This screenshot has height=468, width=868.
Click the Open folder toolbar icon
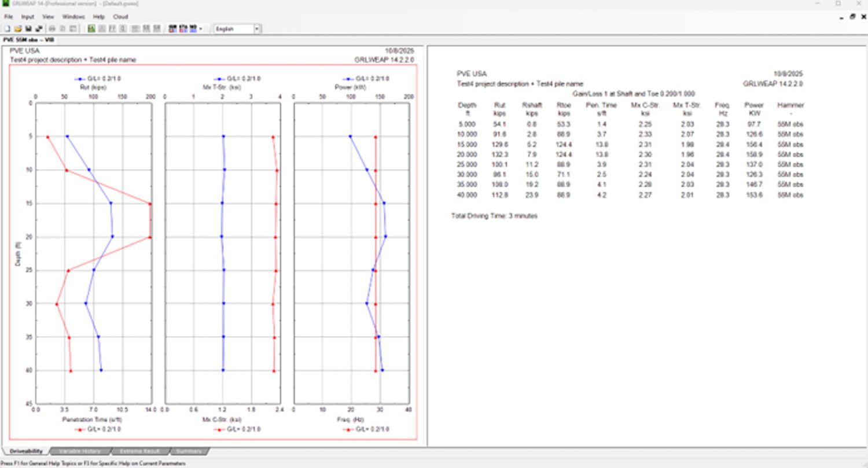coord(18,28)
